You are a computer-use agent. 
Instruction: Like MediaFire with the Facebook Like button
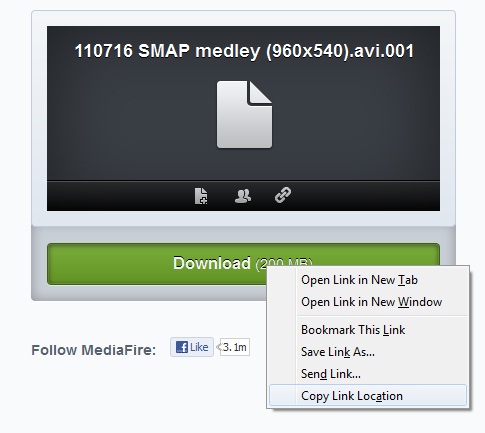point(192,347)
